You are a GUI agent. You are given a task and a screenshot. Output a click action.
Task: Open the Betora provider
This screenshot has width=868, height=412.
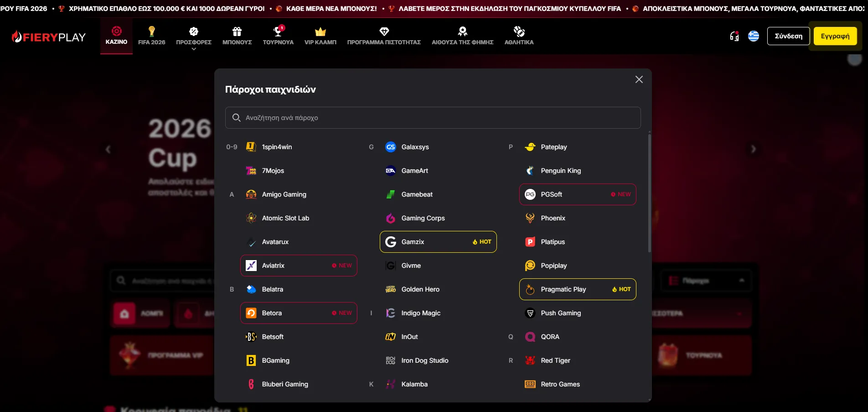coord(299,313)
